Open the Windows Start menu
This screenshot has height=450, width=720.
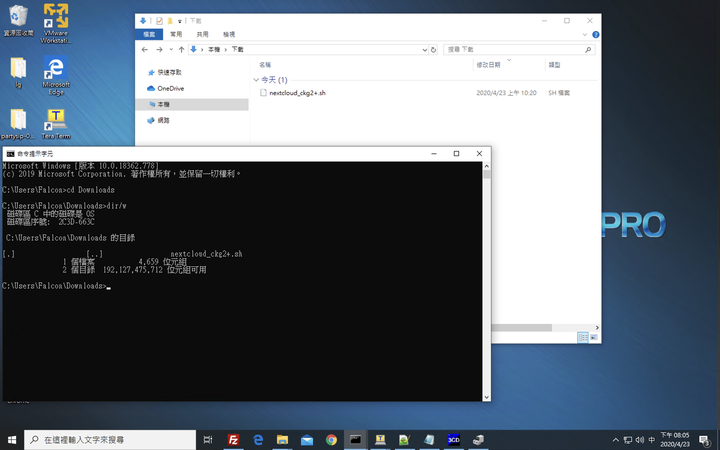[x=11, y=440]
